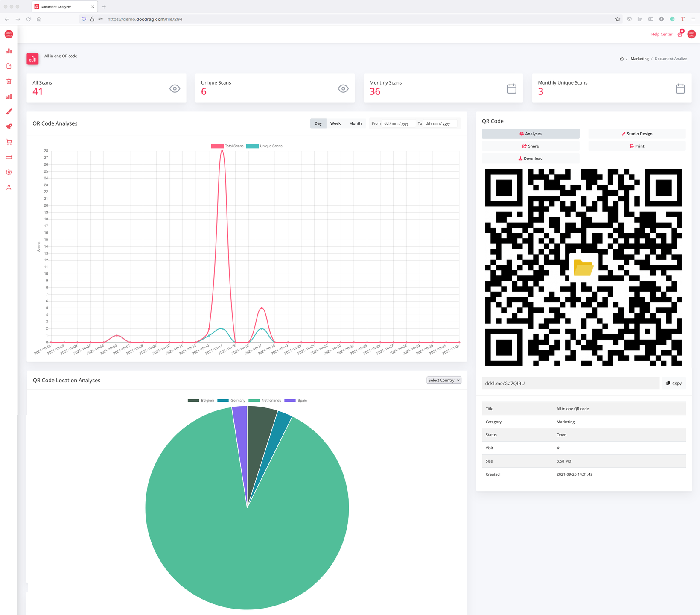Viewport: 700px width, 615px height.
Task: Open the notifications gear in the top bar
Action: click(x=680, y=35)
